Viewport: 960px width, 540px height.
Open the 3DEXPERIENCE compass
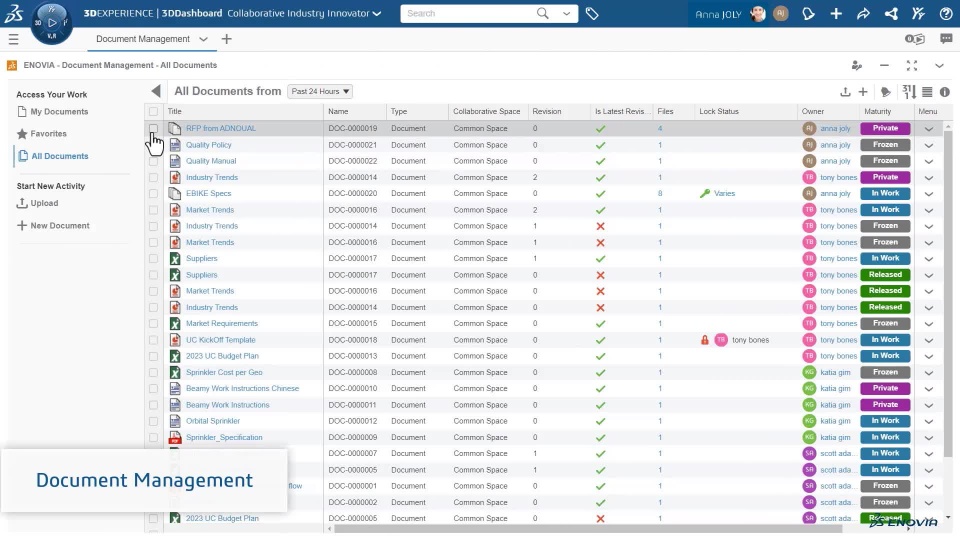pos(51,23)
